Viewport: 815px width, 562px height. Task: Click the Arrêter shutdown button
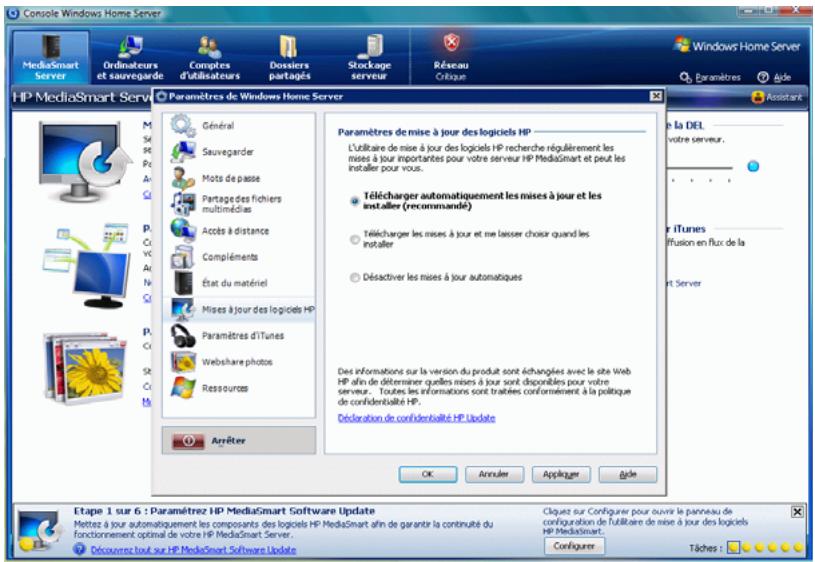point(239,441)
